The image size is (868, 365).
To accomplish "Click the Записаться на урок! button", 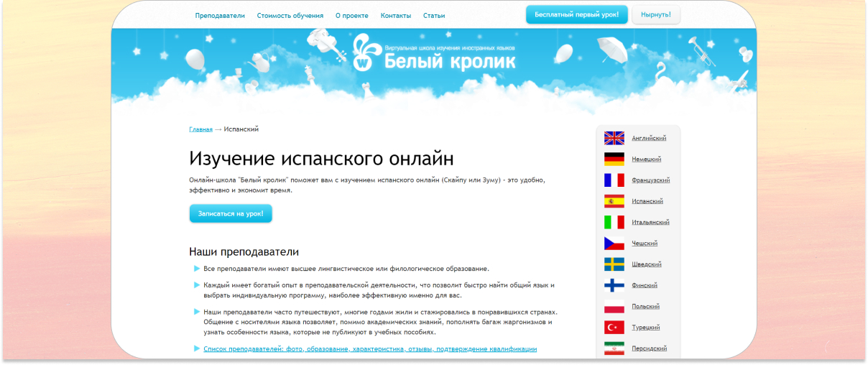I will click(x=231, y=213).
